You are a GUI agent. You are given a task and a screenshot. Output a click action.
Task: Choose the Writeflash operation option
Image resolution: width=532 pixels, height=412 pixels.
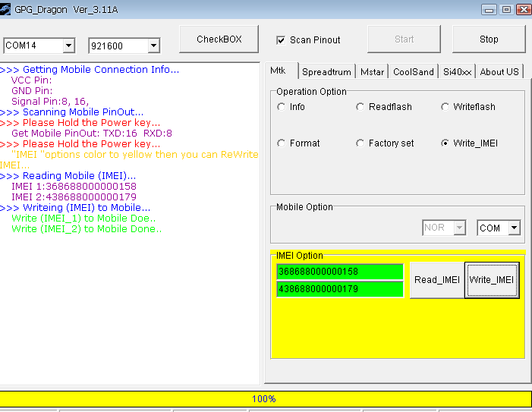[x=445, y=107]
